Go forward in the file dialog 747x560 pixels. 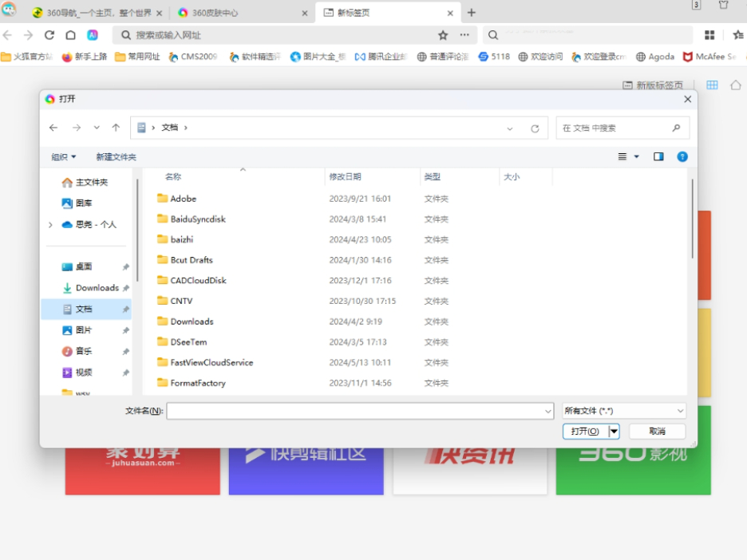coord(77,128)
